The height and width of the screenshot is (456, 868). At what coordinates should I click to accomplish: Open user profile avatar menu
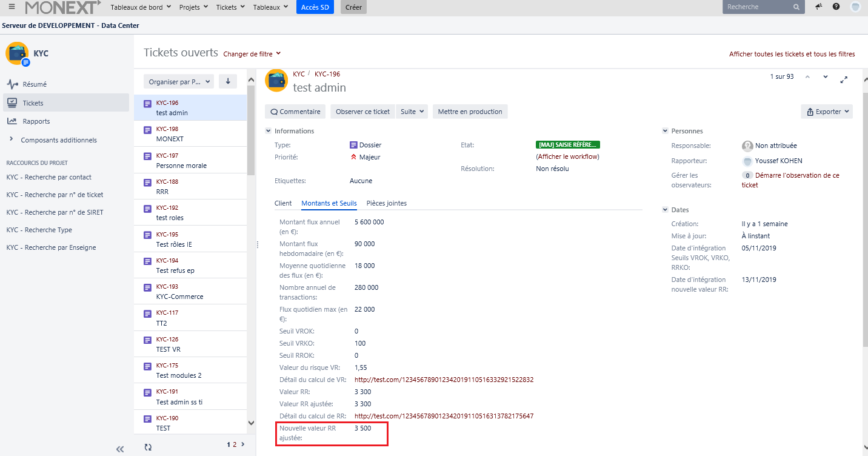855,7
